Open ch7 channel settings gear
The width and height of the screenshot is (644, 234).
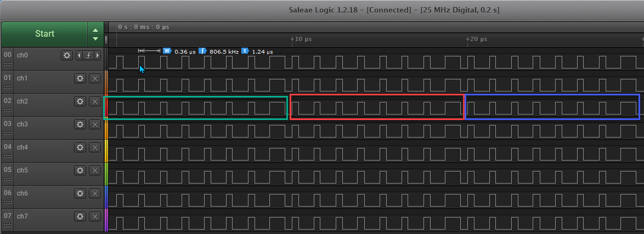point(80,216)
